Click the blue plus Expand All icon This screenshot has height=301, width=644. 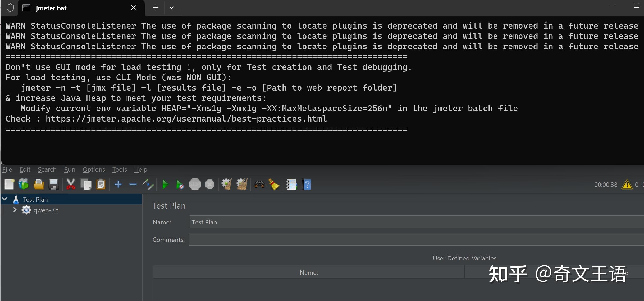(118, 185)
